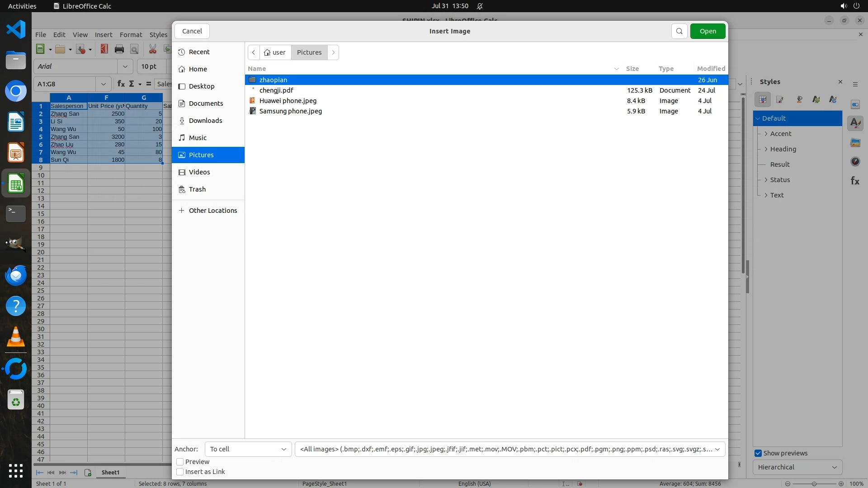
Task: Cancel the Insert Image dialog
Action: (x=192, y=31)
